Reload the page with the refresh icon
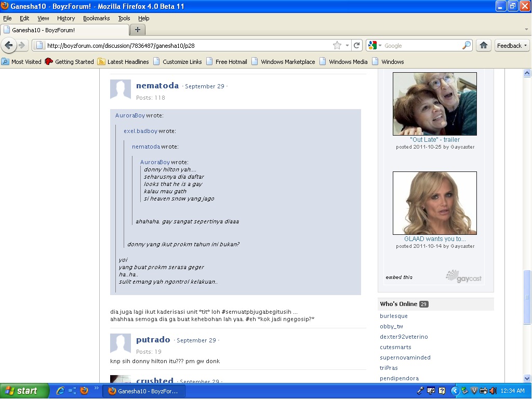Image resolution: width=532 pixels, height=399 pixels. pyautogui.click(x=356, y=45)
